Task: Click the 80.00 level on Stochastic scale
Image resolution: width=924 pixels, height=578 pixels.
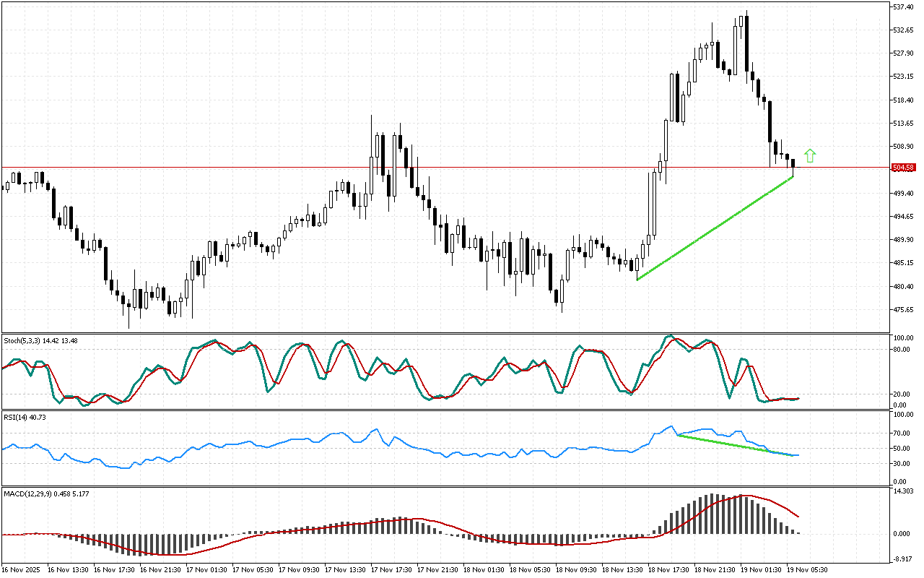Action: (x=902, y=350)
